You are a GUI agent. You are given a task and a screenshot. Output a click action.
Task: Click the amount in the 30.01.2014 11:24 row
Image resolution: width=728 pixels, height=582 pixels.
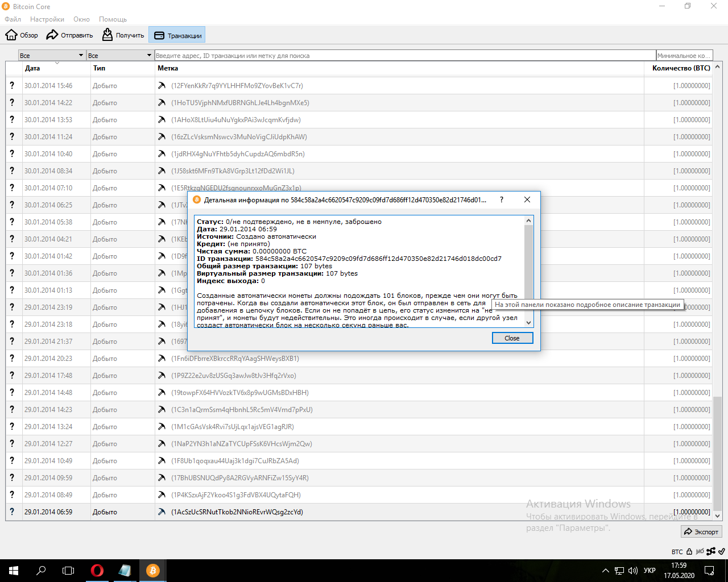pos(692,137)
